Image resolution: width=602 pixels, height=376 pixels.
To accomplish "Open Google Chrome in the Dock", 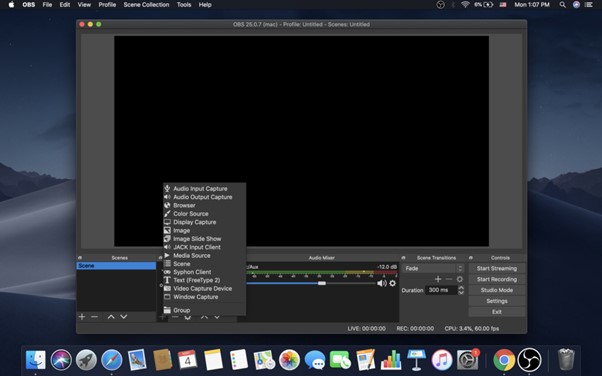I will 504,360.
